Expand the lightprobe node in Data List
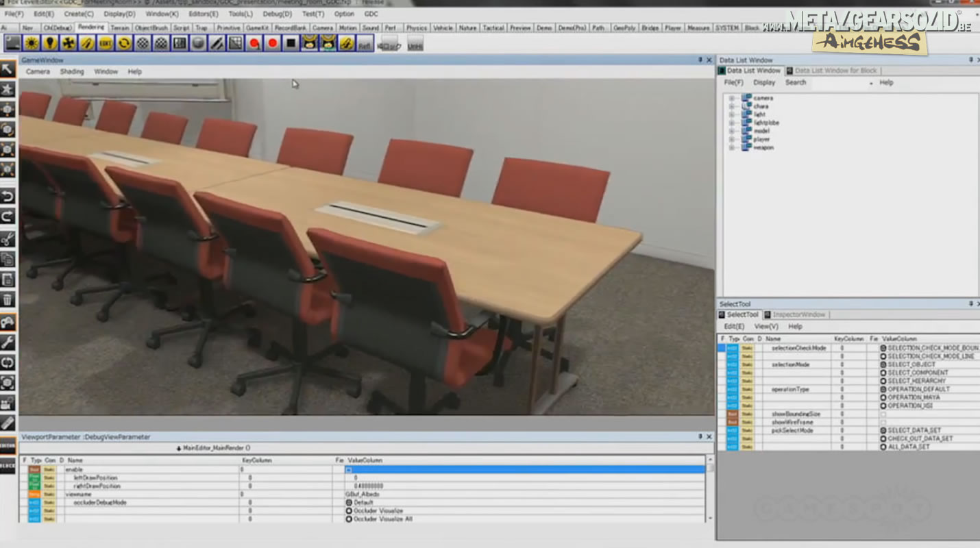This screenshot has height=548, width=980. point(731,123)
